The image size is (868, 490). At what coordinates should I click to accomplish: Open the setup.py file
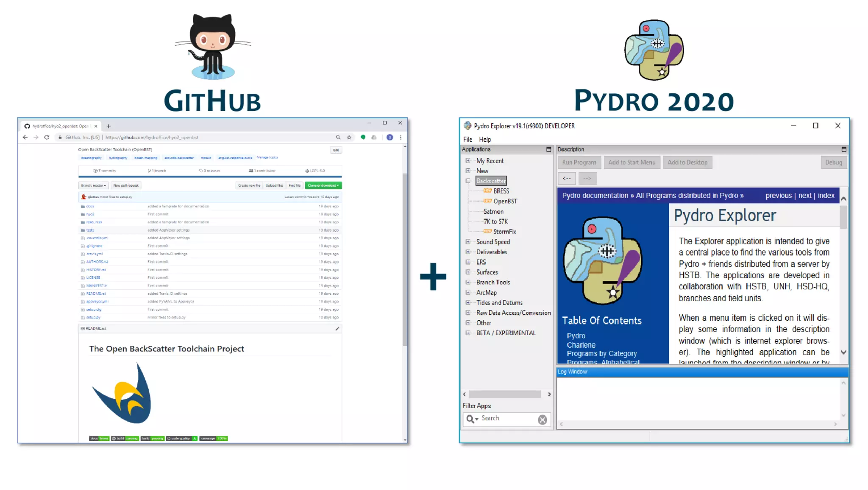click(93, 317)
